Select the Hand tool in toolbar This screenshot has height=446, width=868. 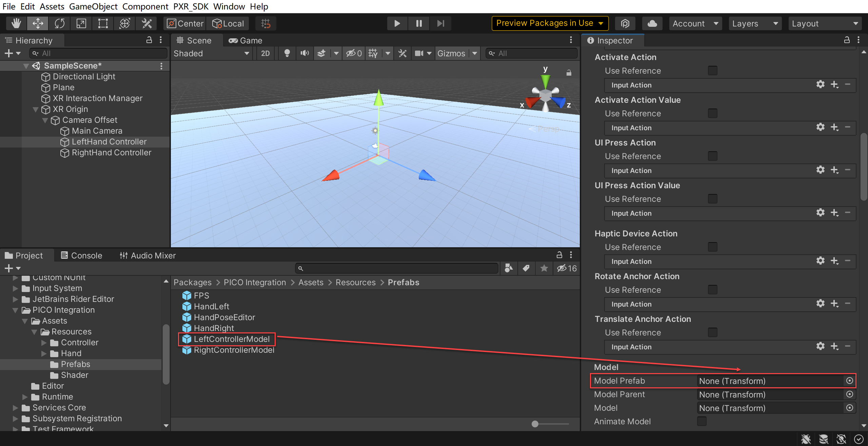pyautogui.click(x=16, y=23)
